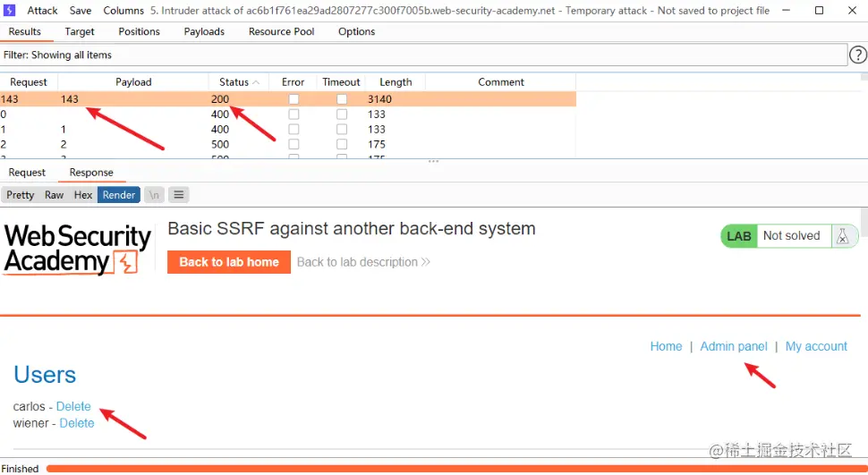The image size is (868, 475).
Task: Switch to the Payloads tab
Action: (x=204, y=31)
